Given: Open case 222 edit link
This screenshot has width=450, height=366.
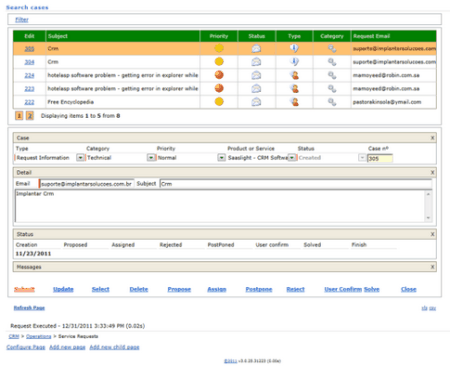Looking at the screenshot, I should click(29, 102).
